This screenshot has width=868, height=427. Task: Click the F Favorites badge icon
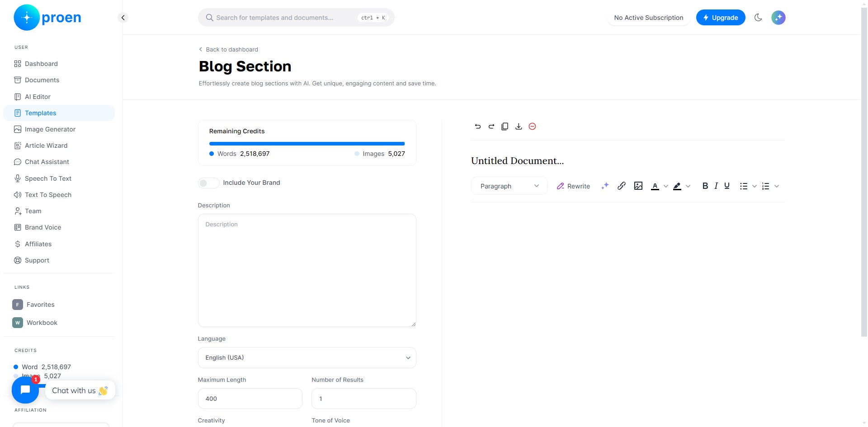[18, 305]
